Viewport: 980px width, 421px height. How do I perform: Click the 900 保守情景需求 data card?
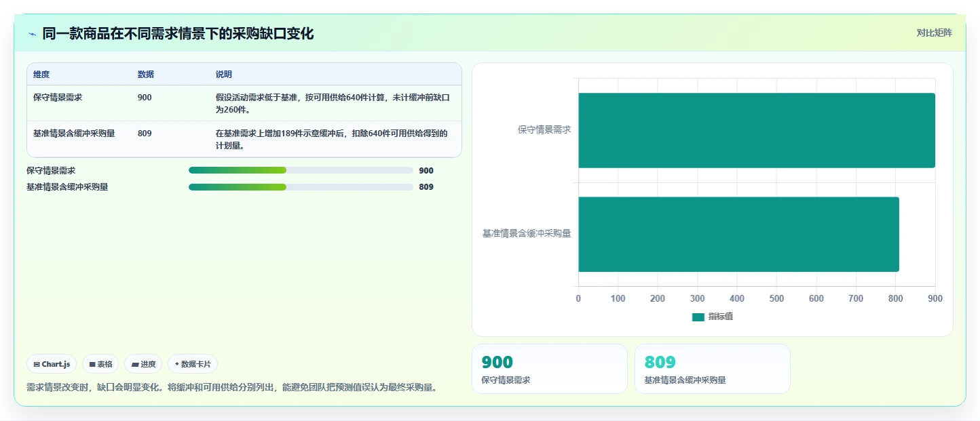click(x=550, y=369)
